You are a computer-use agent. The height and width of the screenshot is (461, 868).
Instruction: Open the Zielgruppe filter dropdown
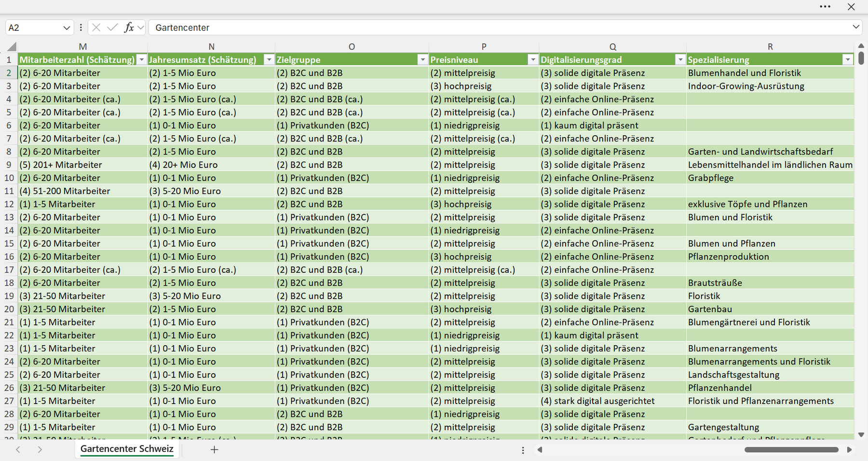[423, 60]
